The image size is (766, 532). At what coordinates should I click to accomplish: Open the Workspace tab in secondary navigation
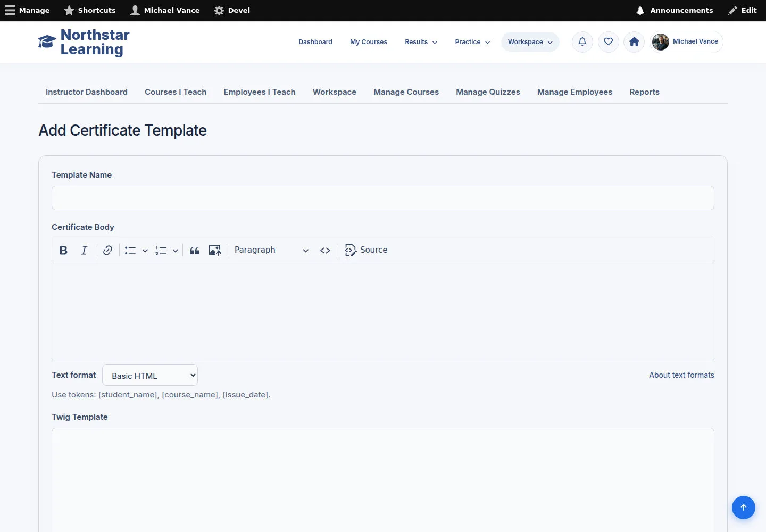pyautogui.click(x=335, y=92)
